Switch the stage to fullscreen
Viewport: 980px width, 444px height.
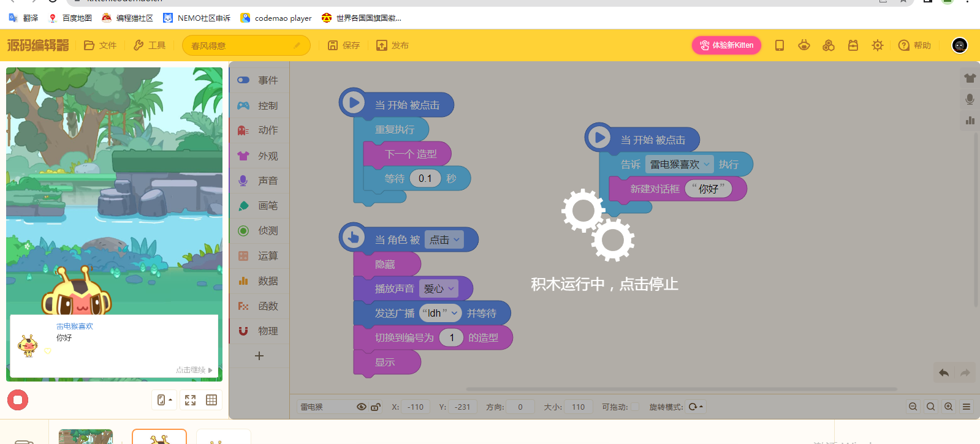click(191, 400)
